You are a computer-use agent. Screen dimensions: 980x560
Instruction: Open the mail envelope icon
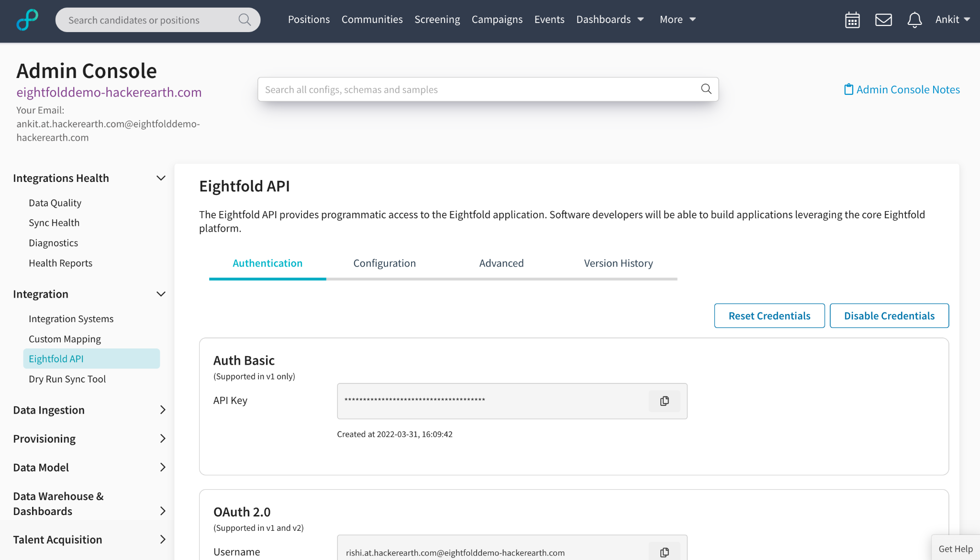point(883,20)
